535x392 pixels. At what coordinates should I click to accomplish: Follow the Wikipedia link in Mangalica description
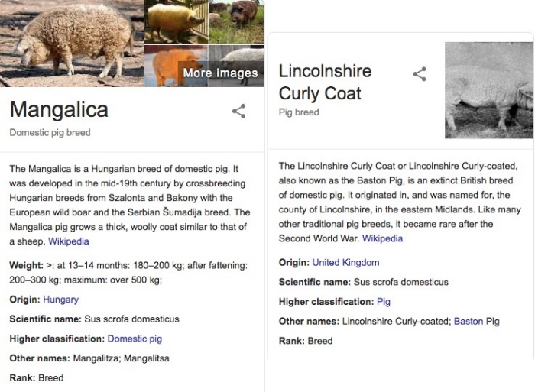[x=69, y=241]
